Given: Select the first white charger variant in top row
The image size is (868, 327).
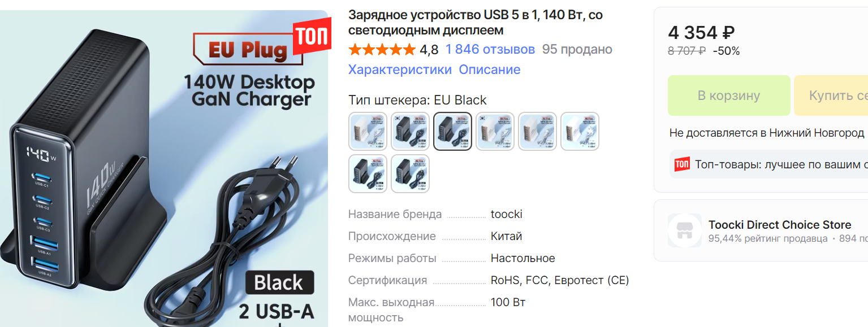Looking at the screenshot, I should tap(368, 131).
